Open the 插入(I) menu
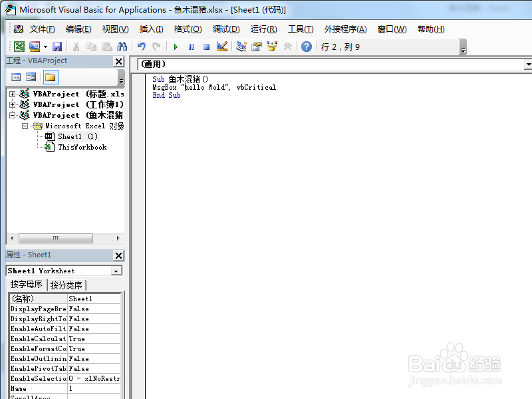Screen dimensions: 532x399 pyautogui.click(x=151, y=29)
